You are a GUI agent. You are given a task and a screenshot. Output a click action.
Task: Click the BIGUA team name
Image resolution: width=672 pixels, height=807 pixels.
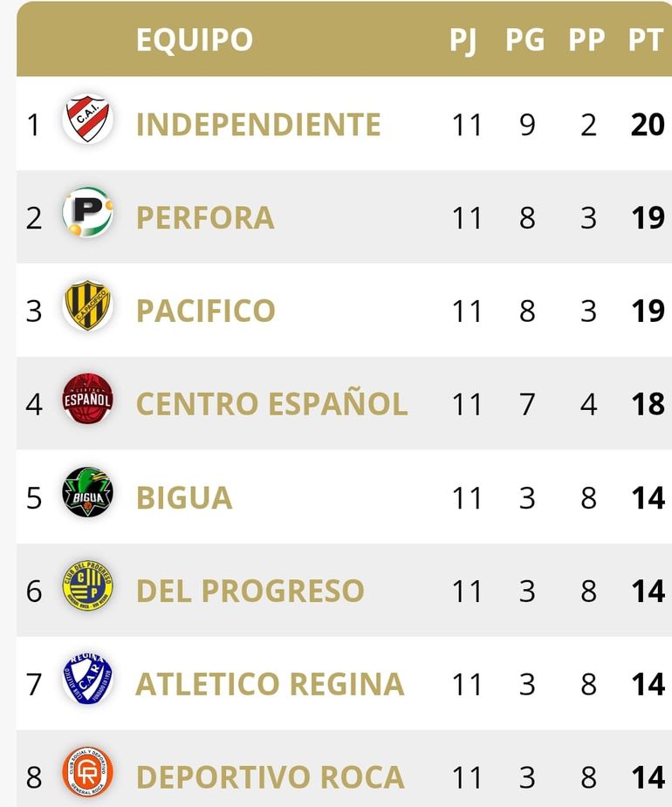click(184, 498)
